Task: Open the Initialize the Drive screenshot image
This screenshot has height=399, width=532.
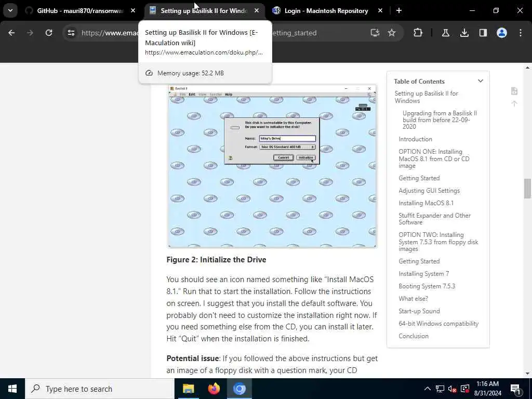Action: pos(272,166)
